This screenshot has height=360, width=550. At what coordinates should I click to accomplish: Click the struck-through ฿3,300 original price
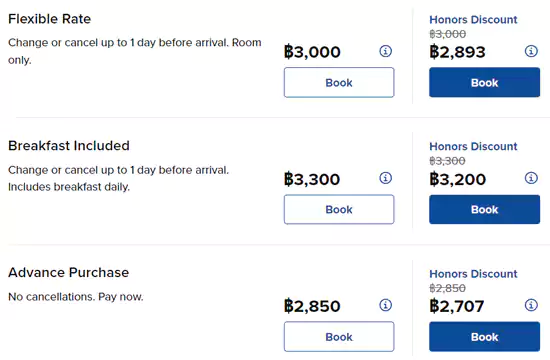pos(448,161)
